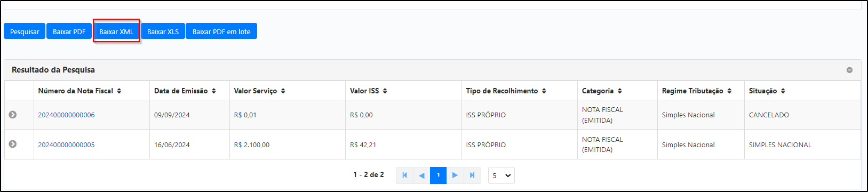Go to next results page
The height and width of the screenshot is (192, 868).
coord(455,175)
